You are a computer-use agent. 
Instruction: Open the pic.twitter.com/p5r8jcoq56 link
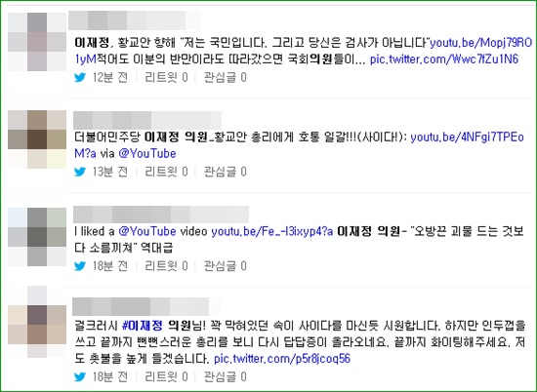pyautogui.click(x=282, y=359)
